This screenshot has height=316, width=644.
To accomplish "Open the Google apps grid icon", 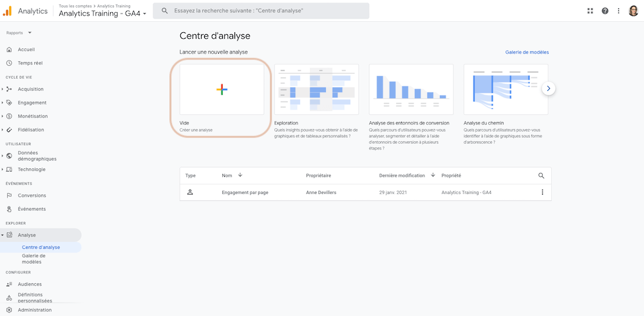I will coord(590,11).
